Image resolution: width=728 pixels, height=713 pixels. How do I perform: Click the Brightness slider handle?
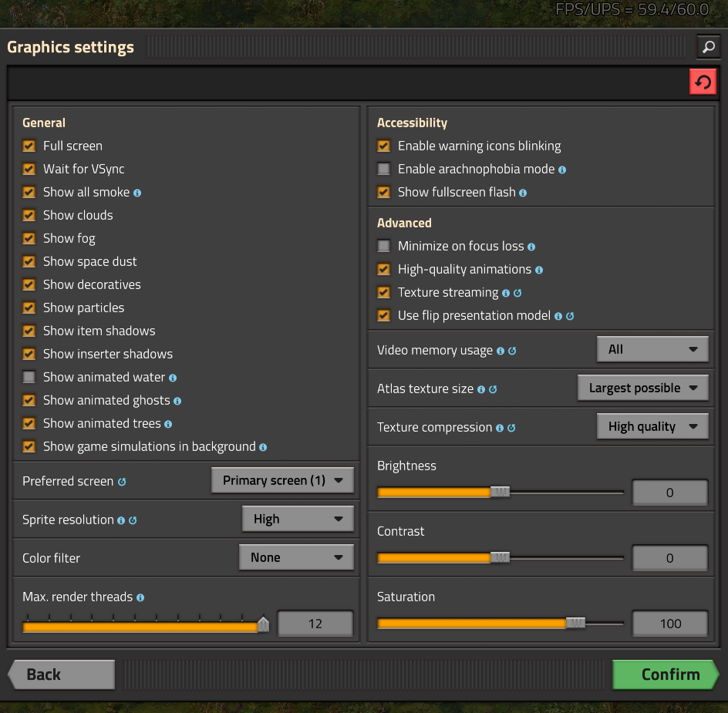[x=500, y=492]
